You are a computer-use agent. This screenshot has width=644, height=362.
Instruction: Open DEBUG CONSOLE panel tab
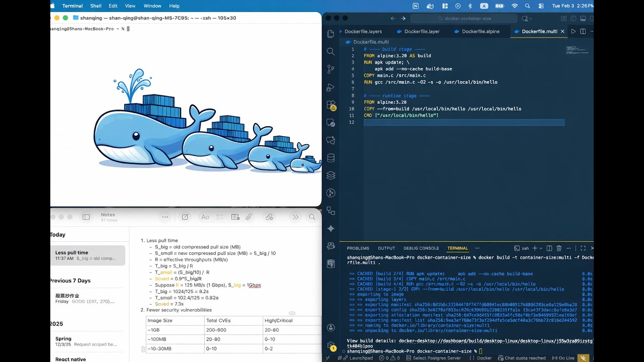[x=421, y=248]
